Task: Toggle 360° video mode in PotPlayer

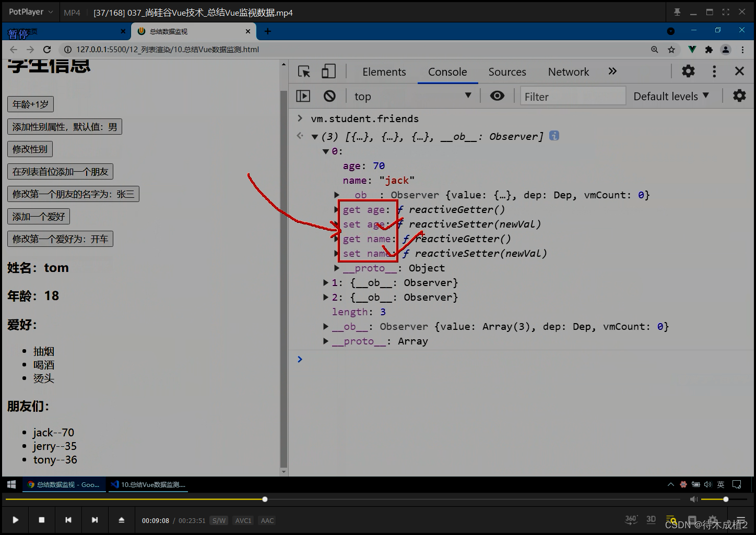Action: click(x=631, y=519)
